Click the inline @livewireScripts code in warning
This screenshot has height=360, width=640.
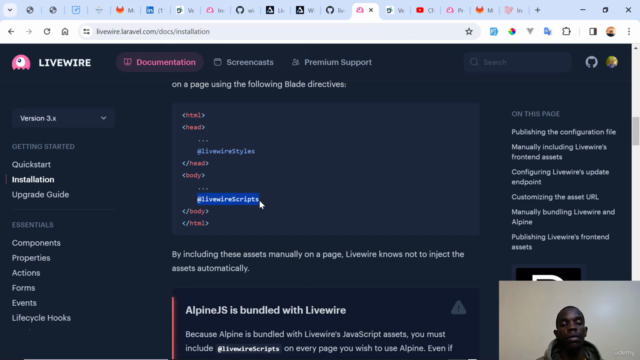click(x=248, y=349)
